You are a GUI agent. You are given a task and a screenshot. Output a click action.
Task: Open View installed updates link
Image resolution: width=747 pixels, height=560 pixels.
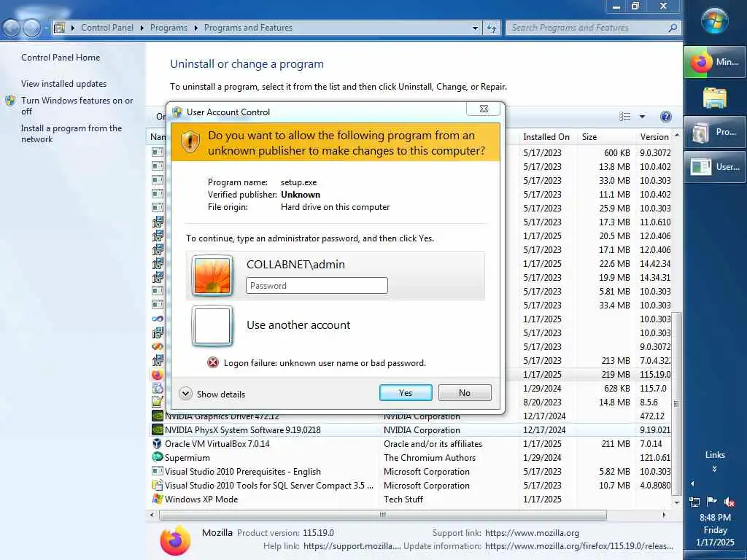click(x=64, y=83)
